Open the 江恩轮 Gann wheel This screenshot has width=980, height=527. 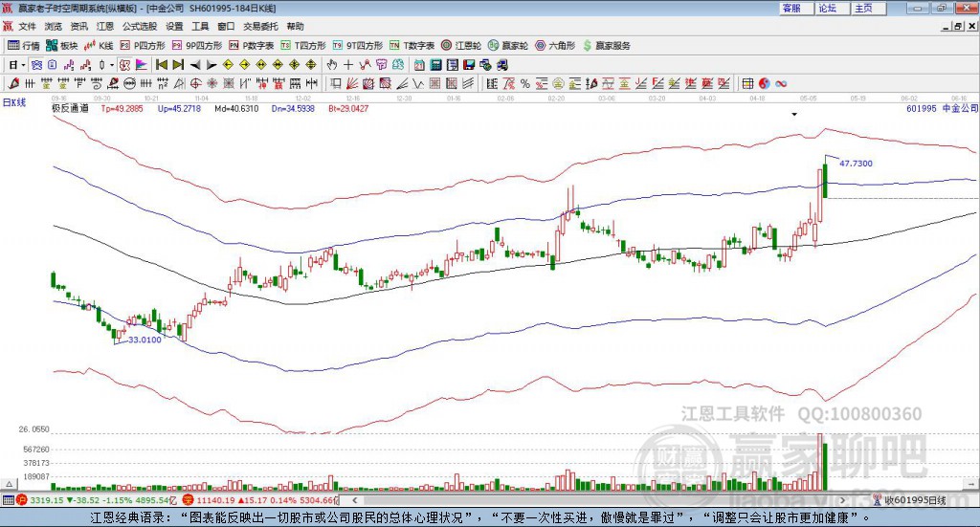(461, 46)
